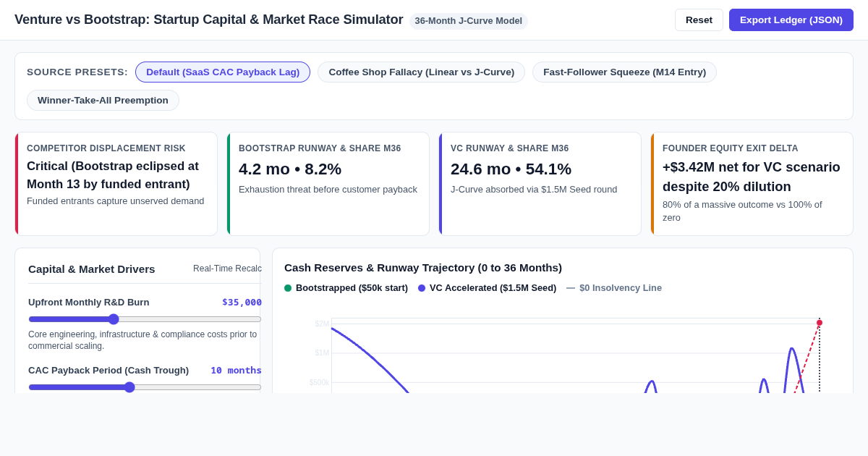The image size is (868, 456).
Task: Click the $1M y-axis label
Action: click(x=322, y=352)
